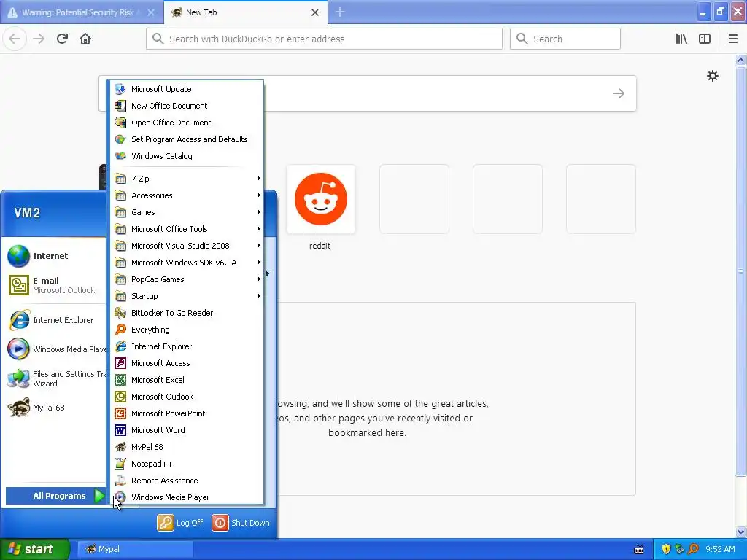Click the BitLocker To Go Reader icon
This screenshot has width=747, height=560.
tap(120, 313)
